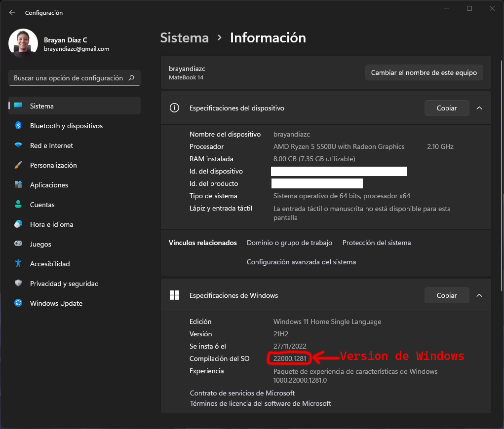This screenshot has width=504, height=429.
Task: Click the 22000.1281 build number
Action: [x=290, y=358]
